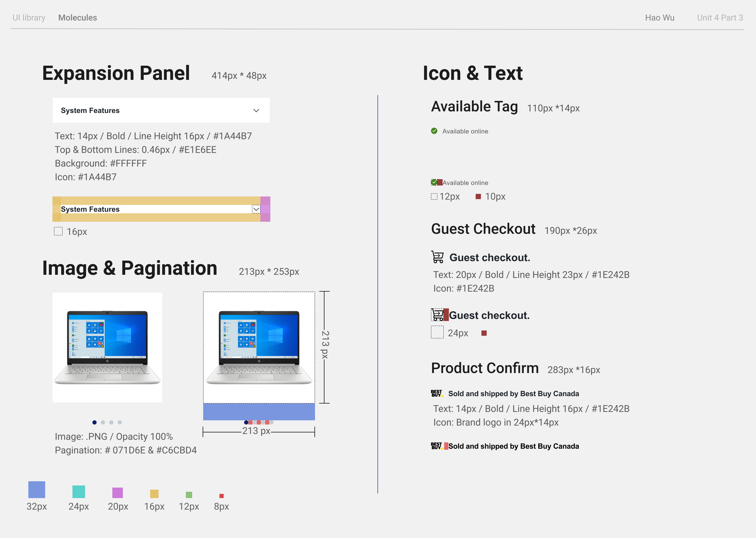This screenshot has width=756, height=538.
Task: Click the outlined cart icon in the spacing example
Action: click(437, 315)
